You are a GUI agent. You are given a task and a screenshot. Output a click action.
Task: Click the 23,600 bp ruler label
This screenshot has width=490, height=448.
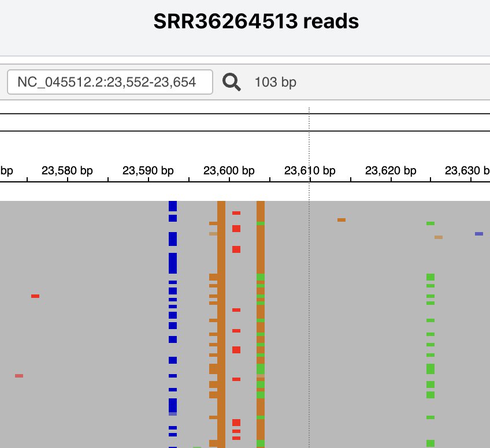tap(229, 171)
